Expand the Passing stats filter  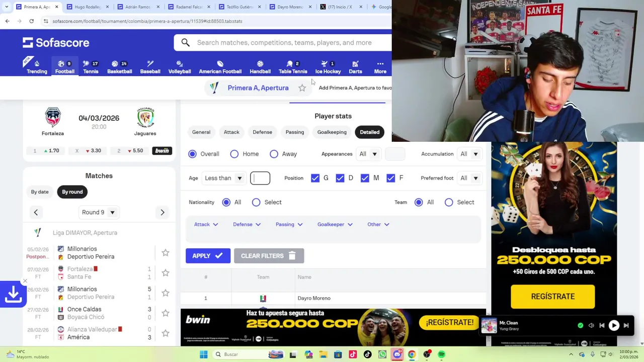click(x=289, y=224)
